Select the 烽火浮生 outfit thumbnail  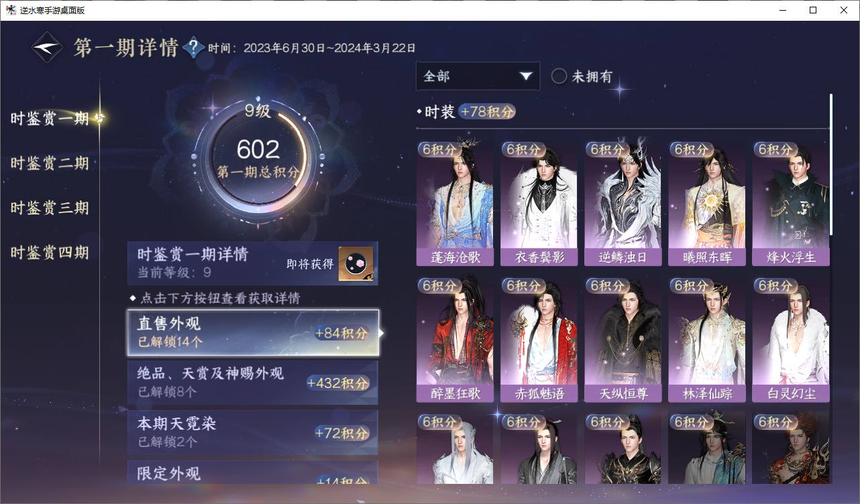pyautogui.click(x=791, y=204)
